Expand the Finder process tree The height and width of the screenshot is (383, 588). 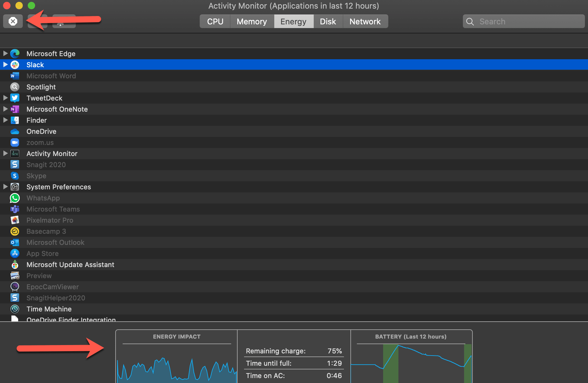coord(5,120)
